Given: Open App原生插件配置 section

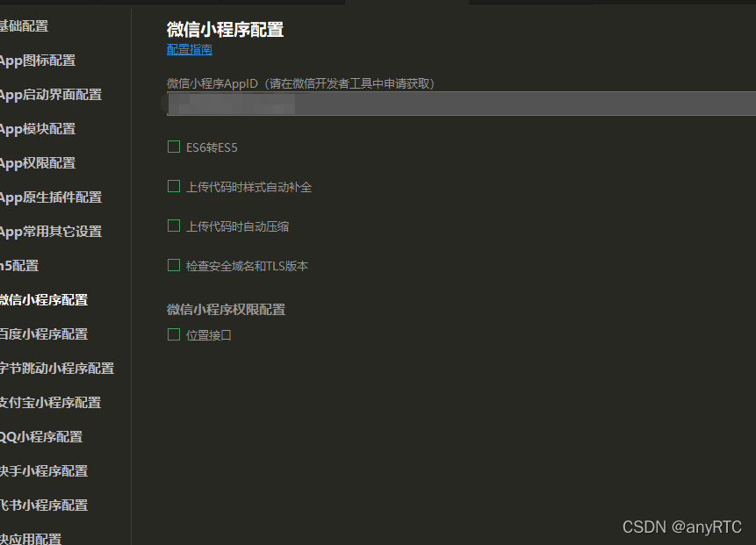Looking at the screenshot, I should [x=51, y=197].
